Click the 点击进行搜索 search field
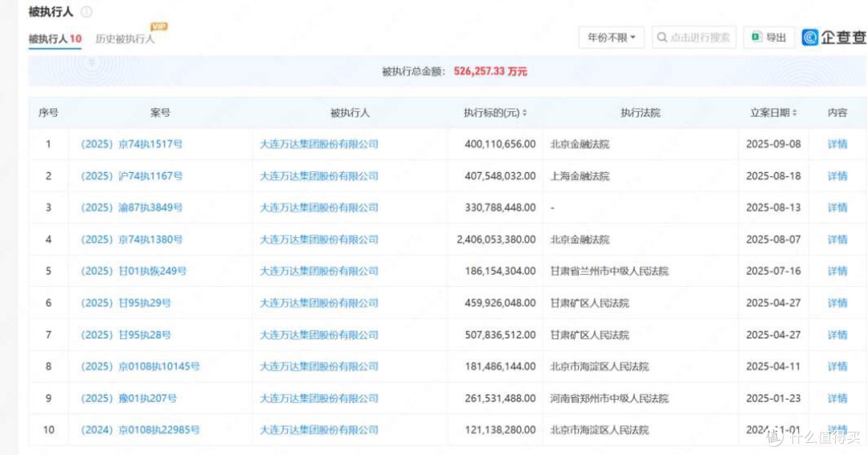The width and height of the screenshot is (868, 455). click(x=694, y=38)
